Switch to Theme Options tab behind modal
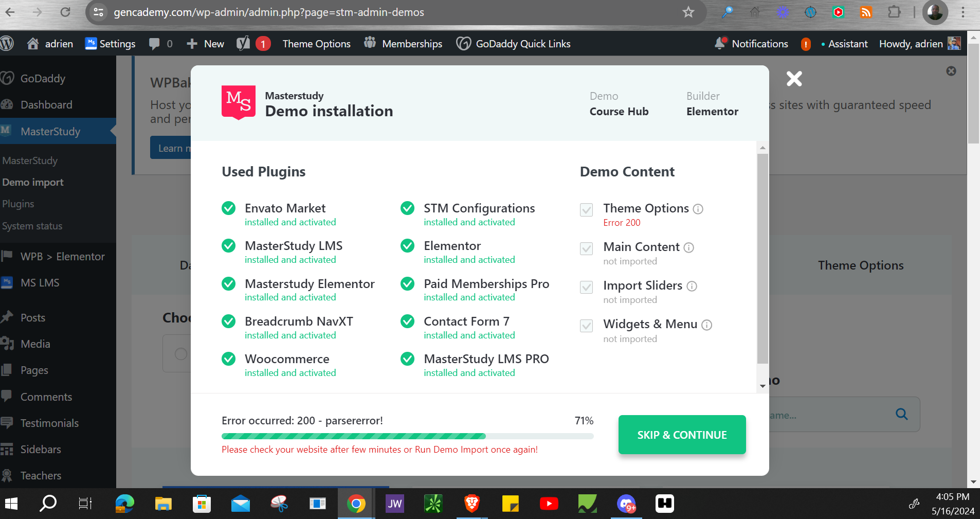Image resolution: width=980 pixels, height=519 pixels. (861, 265)
